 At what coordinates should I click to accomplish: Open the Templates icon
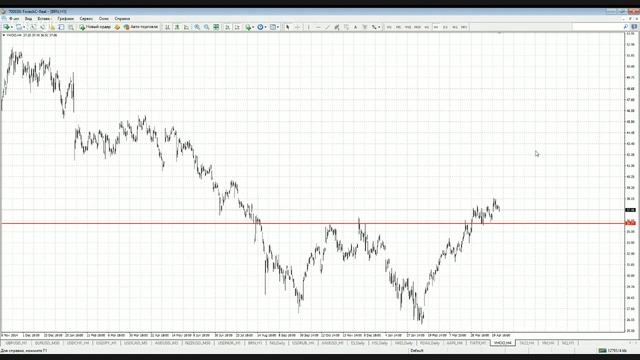point(273,27)
